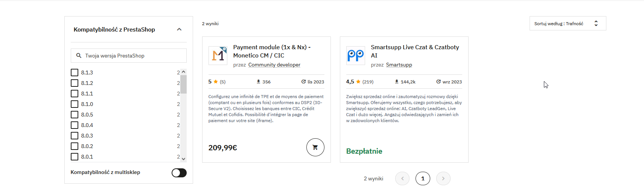Viewport: 644px width, 189px height.
Task: Open the Smartsupp author link
Action: point(399,65)
